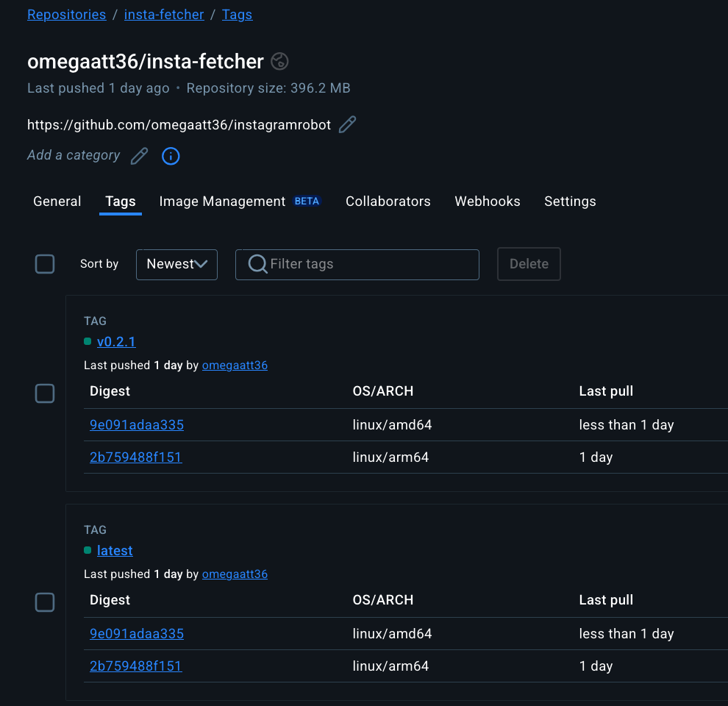Click the search magnifier in Filter tags
The image size is (728, 706).
(257, 264)
